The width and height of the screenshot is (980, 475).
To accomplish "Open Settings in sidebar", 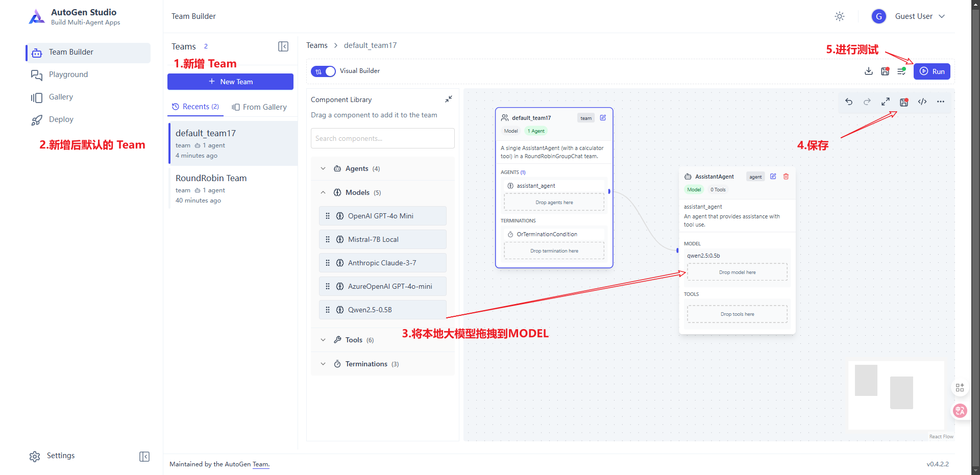I will pyautogui.click(x=53, y=456).
